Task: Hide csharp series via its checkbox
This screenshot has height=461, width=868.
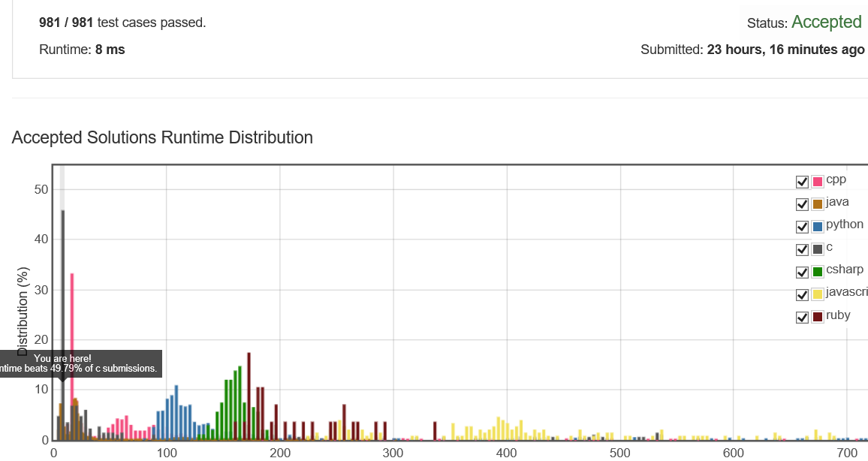Action: click(x=802, y=272)
